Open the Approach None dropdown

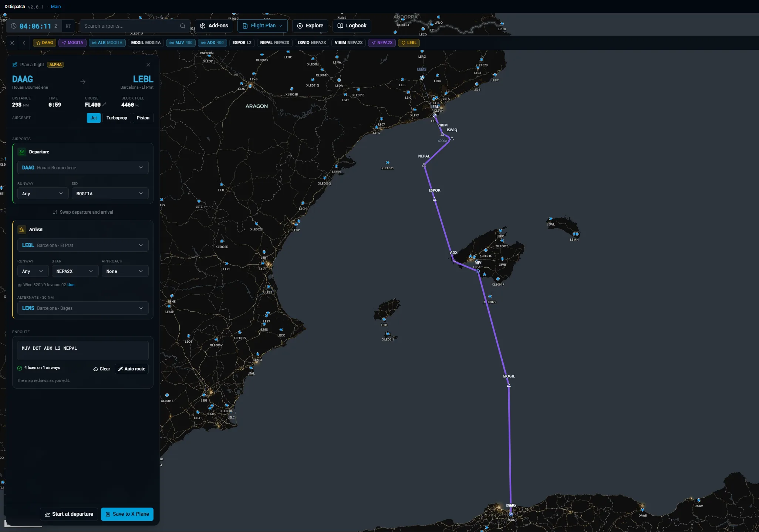(125, 271)
